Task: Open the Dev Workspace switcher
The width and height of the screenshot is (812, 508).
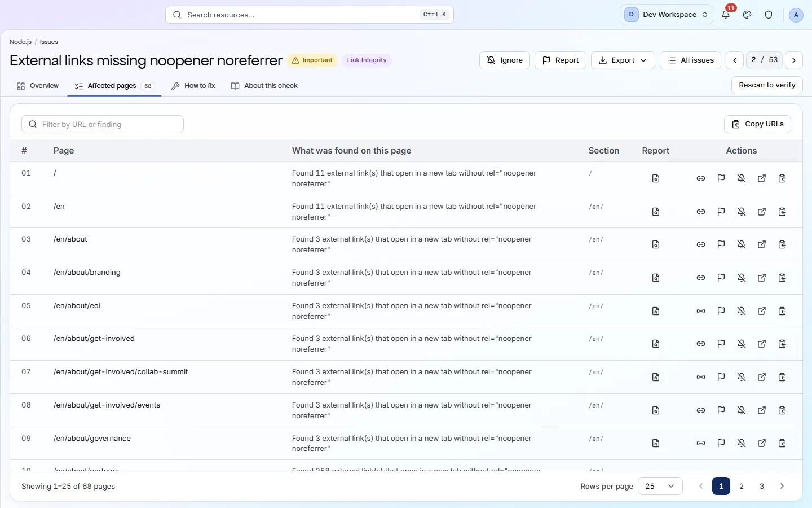Action: (x=667, y=15)
